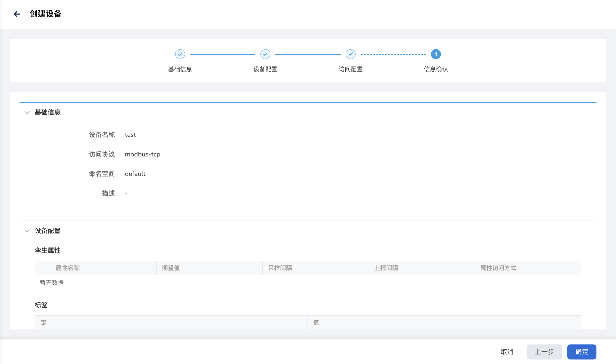Click the step 4 number circle

(436, 54)
